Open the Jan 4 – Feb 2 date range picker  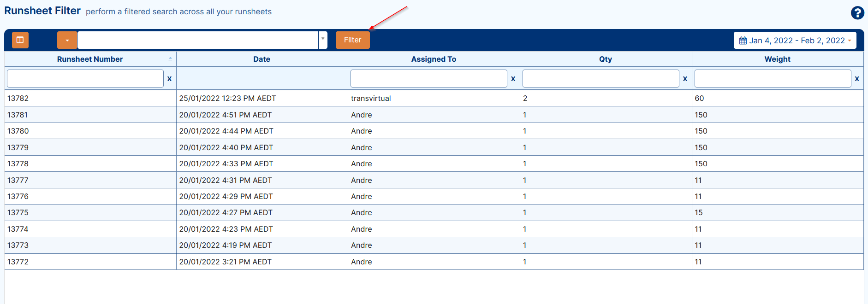click(795, 41)
